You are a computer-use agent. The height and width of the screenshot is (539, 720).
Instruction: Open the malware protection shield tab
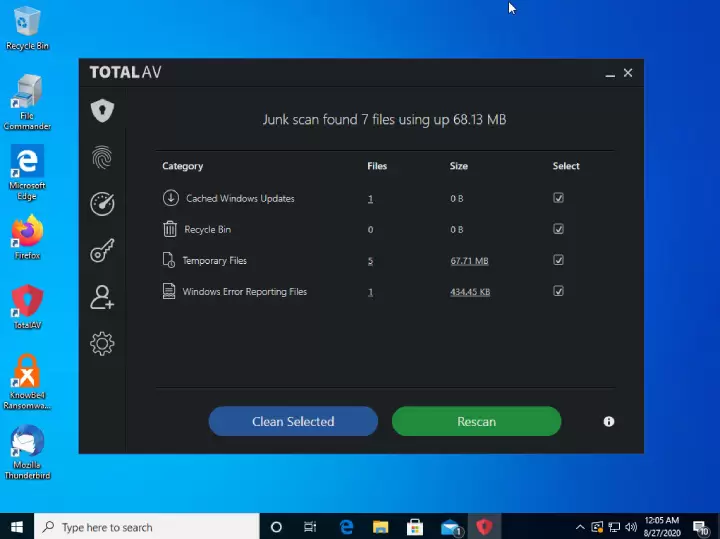pos(102,111)
